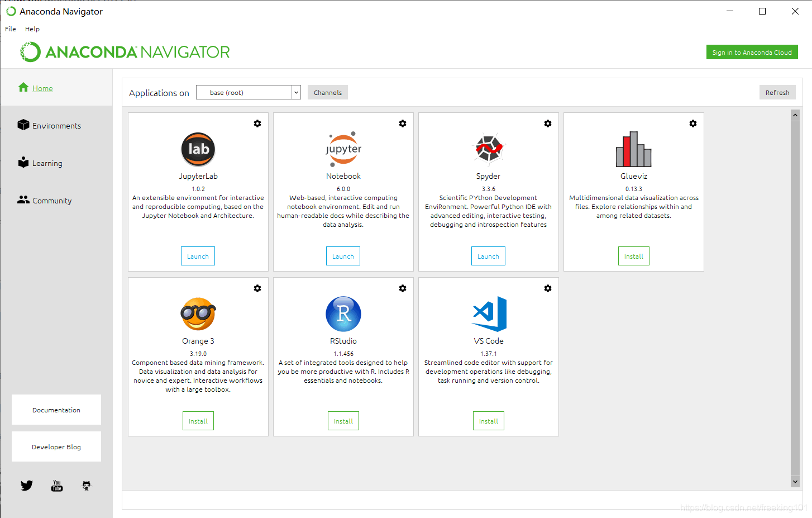Open the File menu
812x518 pixels.
click(11, 29)
